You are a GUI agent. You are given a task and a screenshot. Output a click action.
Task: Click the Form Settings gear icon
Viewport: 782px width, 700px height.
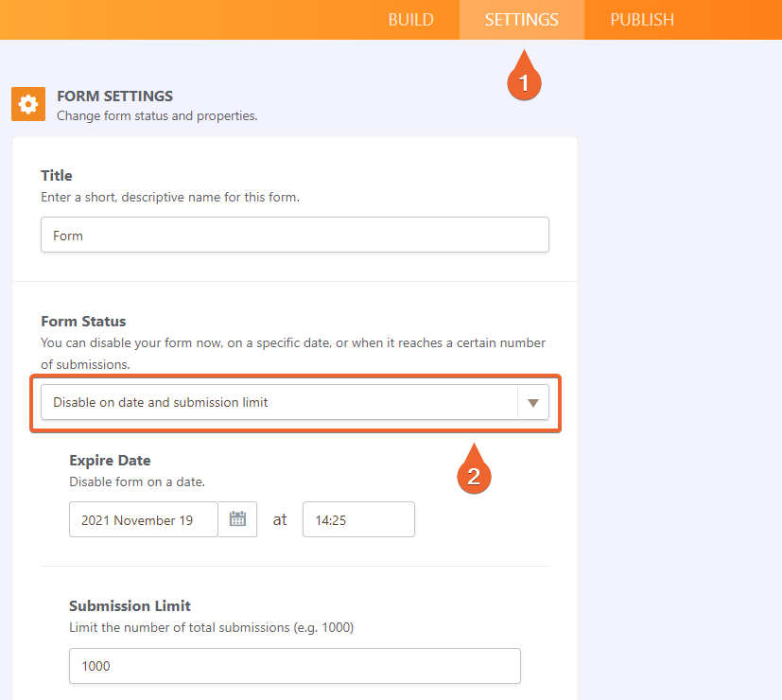point(27,103)
